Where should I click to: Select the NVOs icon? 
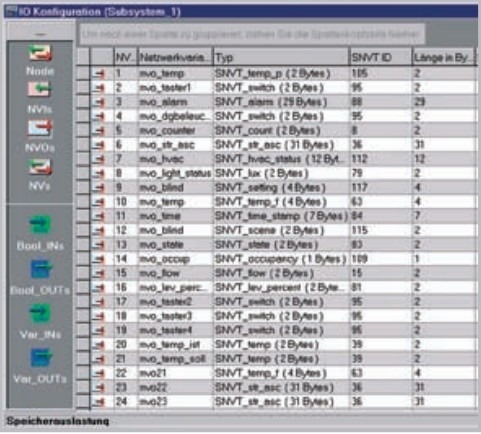40,128
